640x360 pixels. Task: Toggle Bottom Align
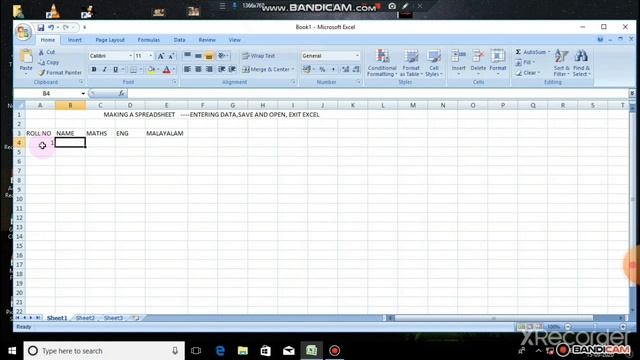pyautogui.click(x=209, y=56)
